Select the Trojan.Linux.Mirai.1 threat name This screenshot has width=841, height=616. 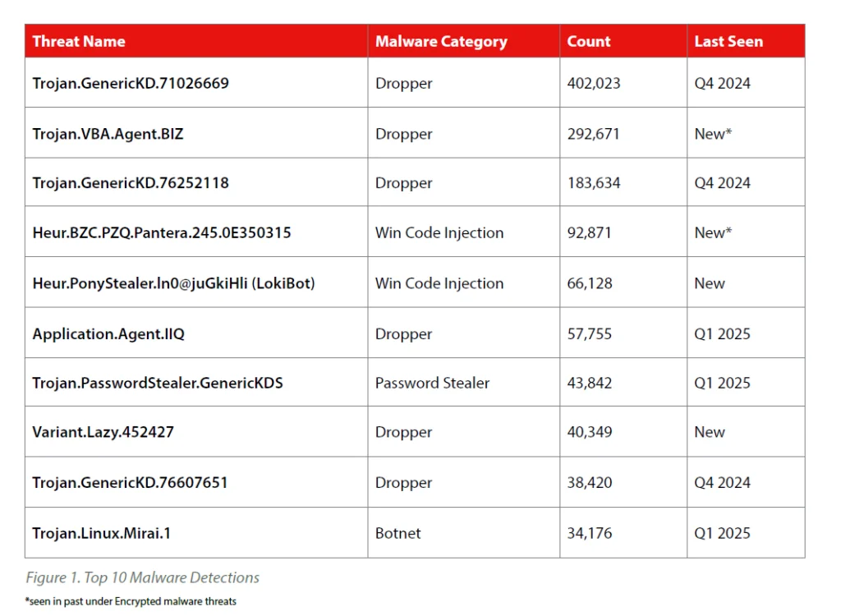102,533
